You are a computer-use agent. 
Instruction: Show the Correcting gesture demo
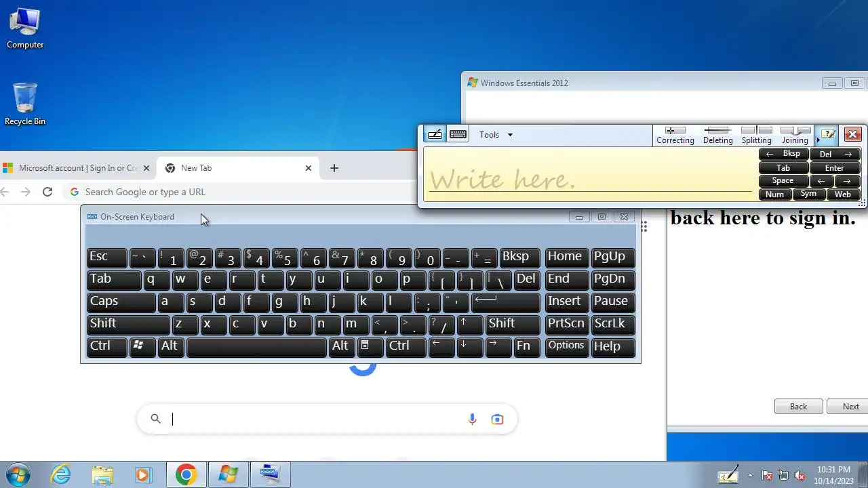[675, 135]
